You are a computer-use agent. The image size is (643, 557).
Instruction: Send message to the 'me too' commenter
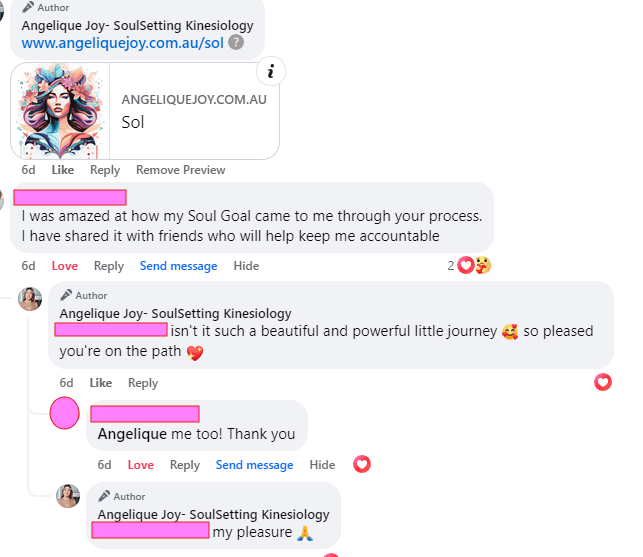(254, 465)
